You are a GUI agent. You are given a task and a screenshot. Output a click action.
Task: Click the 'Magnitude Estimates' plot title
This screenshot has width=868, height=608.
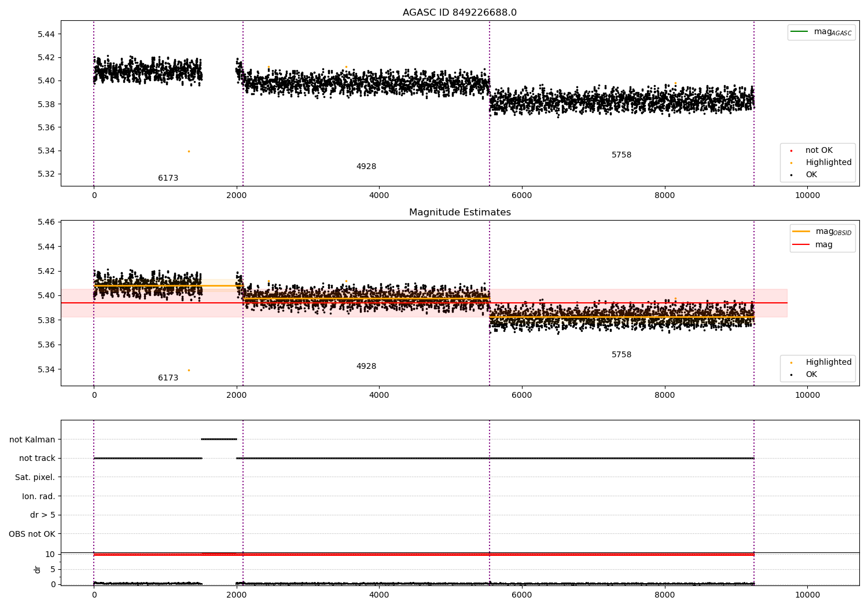[459, 213]
